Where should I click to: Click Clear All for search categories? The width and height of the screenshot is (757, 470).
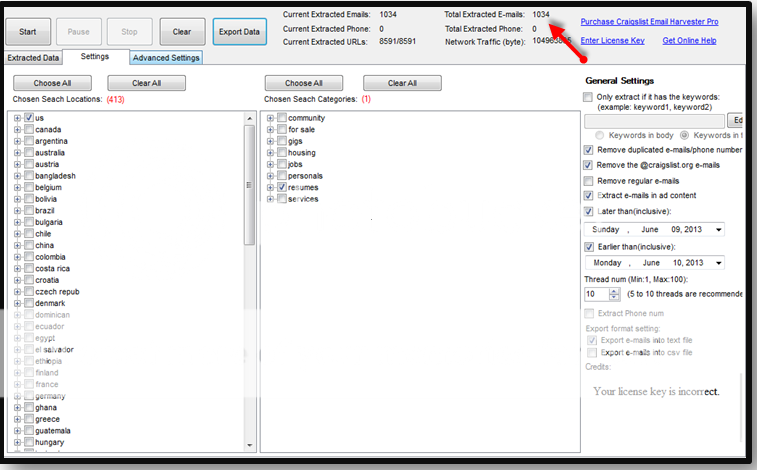pos(402,83)
